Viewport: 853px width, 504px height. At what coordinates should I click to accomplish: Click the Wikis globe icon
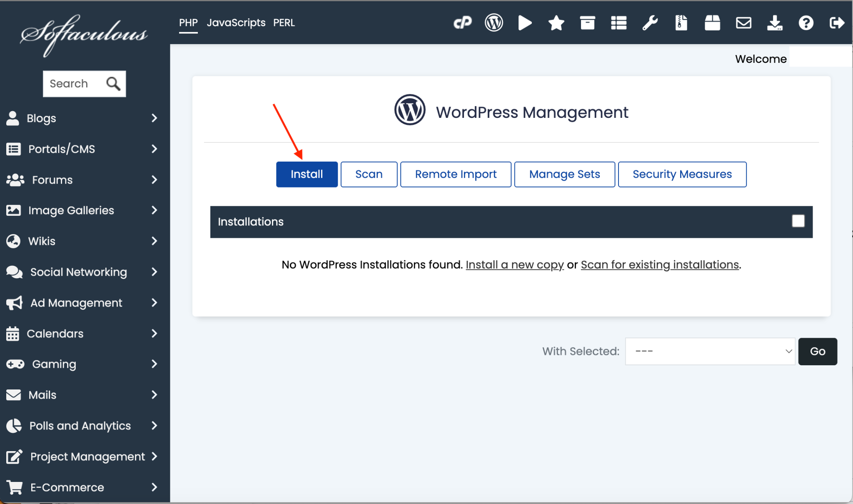13,241
